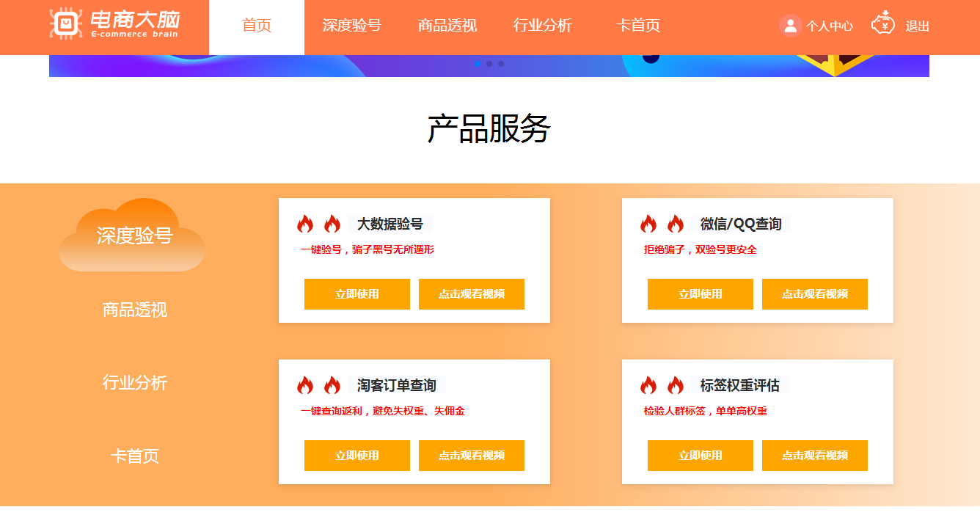Click the first flame icon beside 标签权重评估
This screenshot has height=515, width=980.
pyautogui.click(x=648, y=385)
